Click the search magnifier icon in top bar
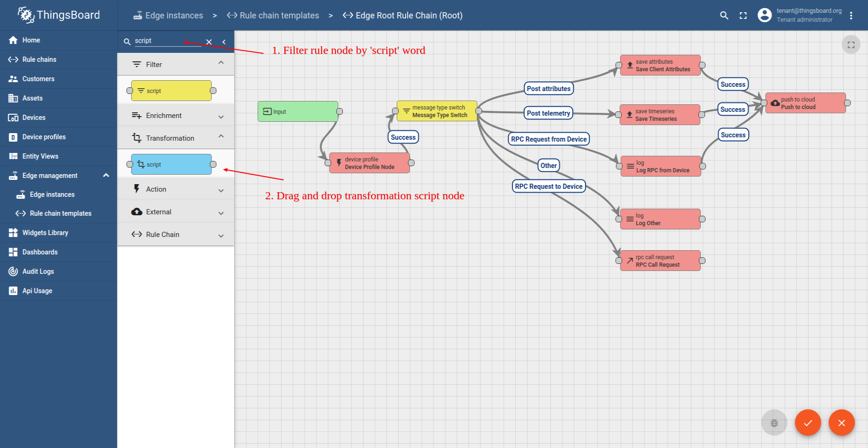 point(724,16)
